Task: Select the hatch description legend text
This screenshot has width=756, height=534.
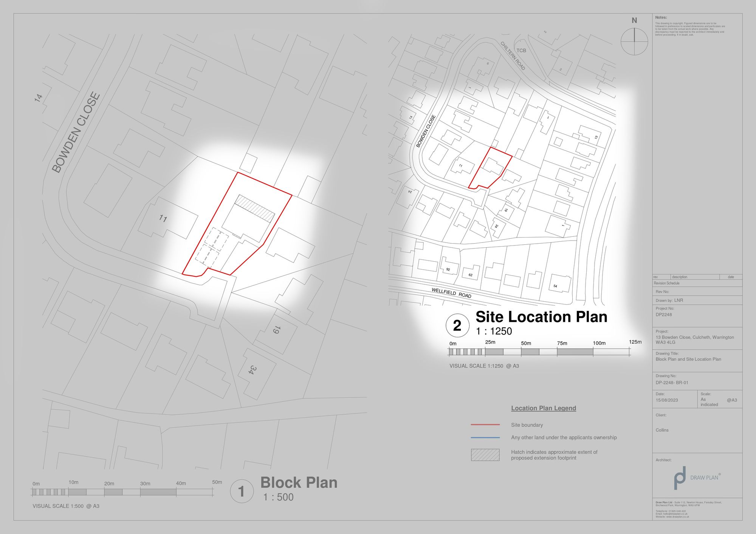Action: (554, 455)
